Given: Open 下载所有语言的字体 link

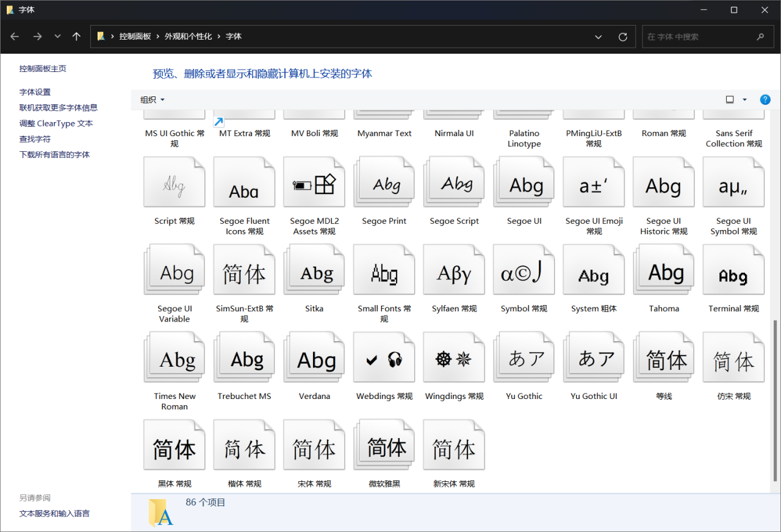Looking at the screenshot, I should (x=54, y=155).
